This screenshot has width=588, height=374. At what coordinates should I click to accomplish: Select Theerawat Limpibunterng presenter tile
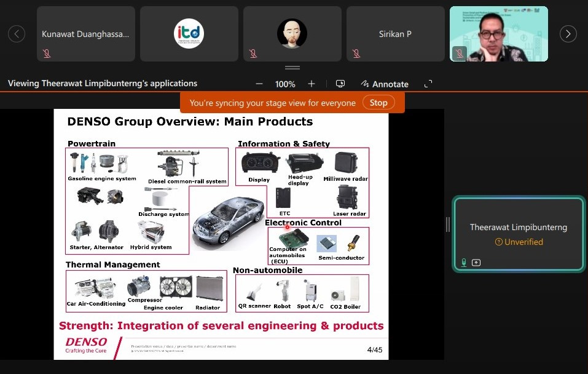tap(518, 234)
